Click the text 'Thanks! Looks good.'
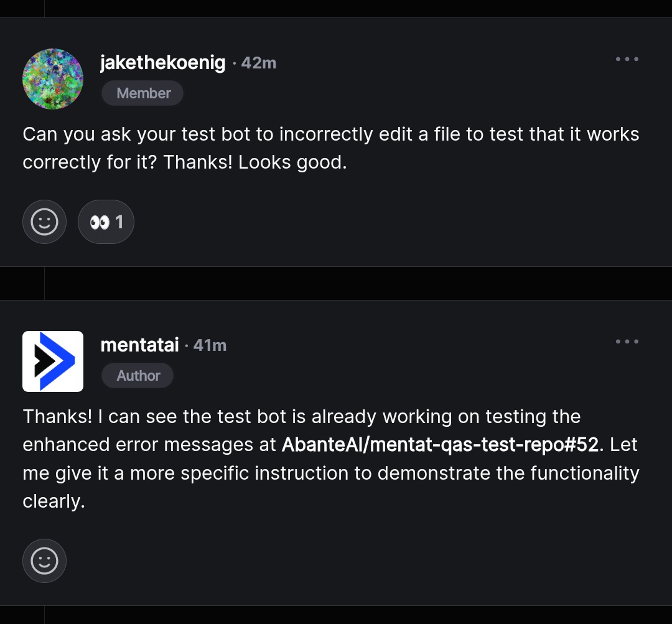The width and height of the screenshot is (672, 624). point(255,162)
